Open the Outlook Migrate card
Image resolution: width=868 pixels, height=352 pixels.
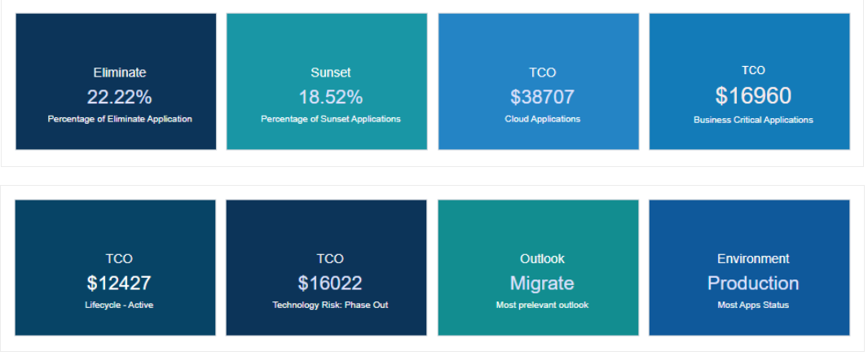(x=538, y=268)
